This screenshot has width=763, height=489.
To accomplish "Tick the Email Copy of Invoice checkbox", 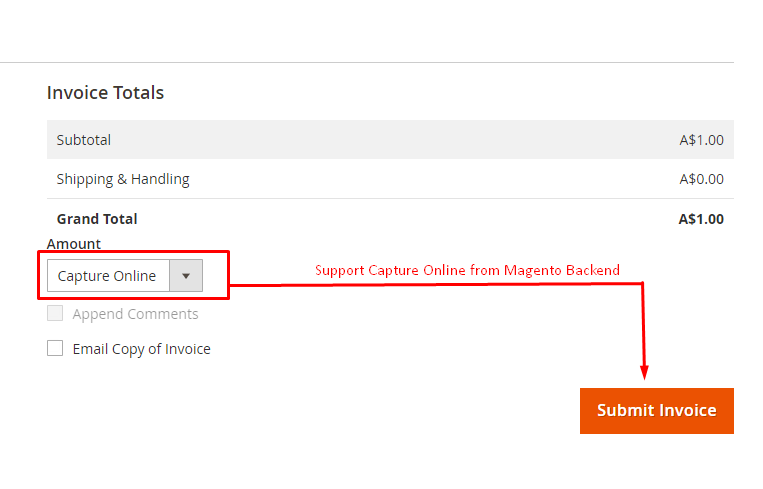I will [x=55, y=349].
